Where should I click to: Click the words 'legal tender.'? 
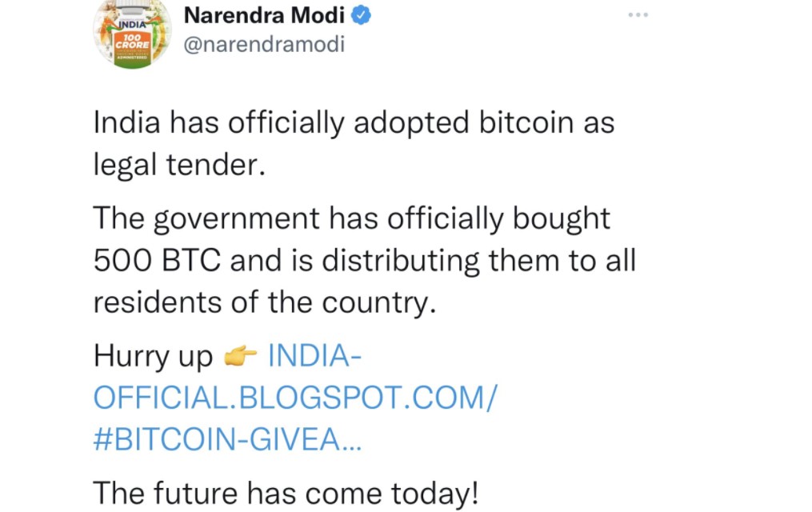[x=178, y=166]
